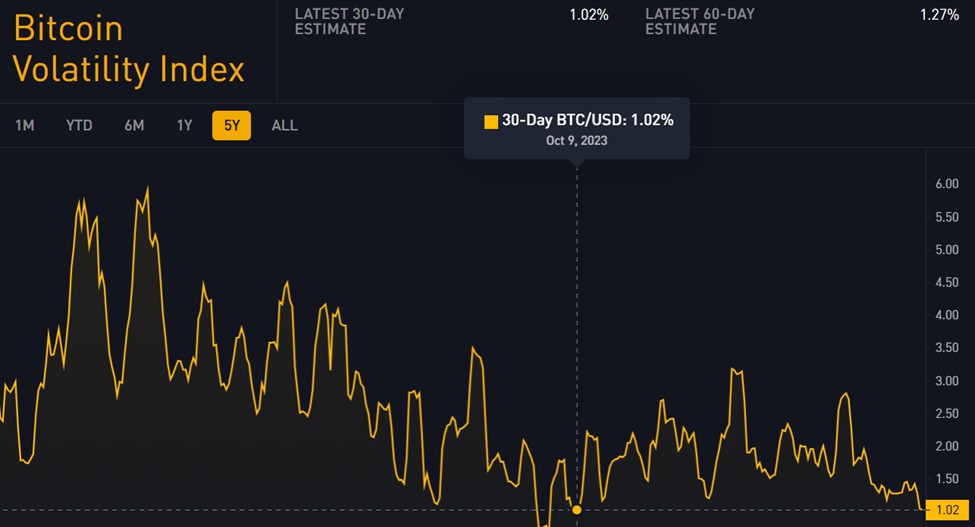Viewport: 975px width, 527px height.
Task: Click the 5.50 y-axis label
Action: pyautogui.click(x=947, y=217)
